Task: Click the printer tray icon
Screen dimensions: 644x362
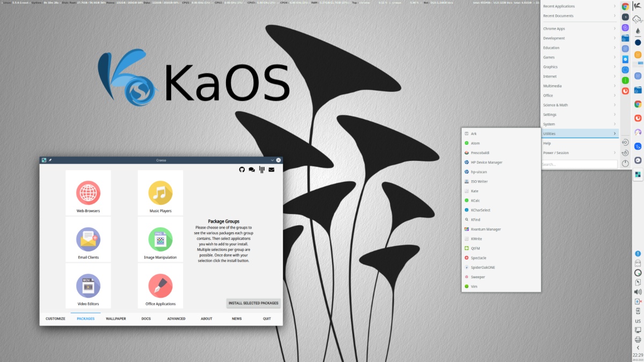Action: [638, 339]
